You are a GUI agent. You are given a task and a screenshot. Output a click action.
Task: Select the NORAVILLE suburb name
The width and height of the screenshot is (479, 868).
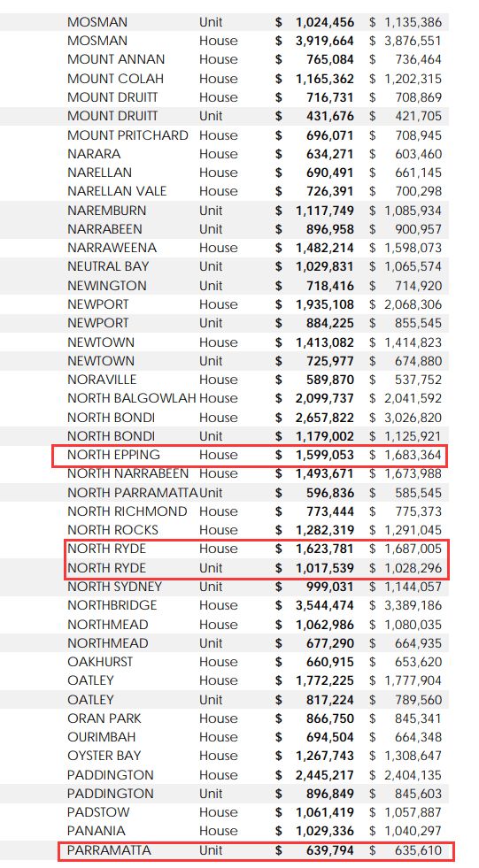102,380
